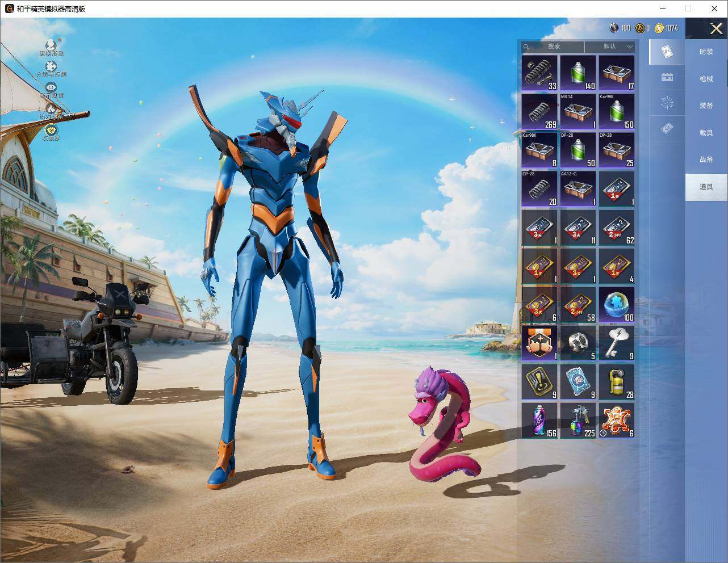Open the 热力 flame icon
This screenshot has height=563, width=728.
click(51, 108)
